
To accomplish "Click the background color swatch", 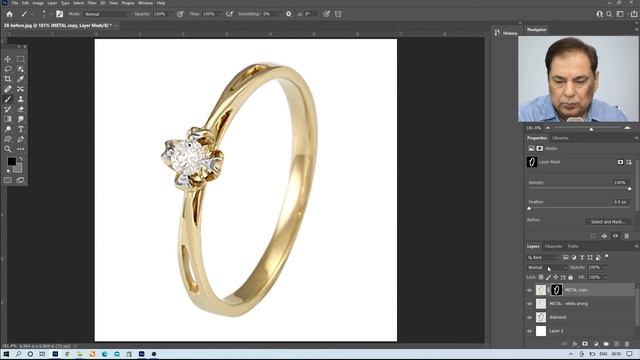I will [x=18, y=168].
